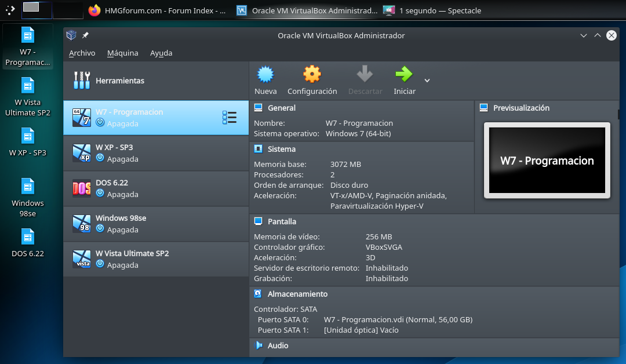Click the VBoxSVGA graphics controller value

[x=384, y=247]
